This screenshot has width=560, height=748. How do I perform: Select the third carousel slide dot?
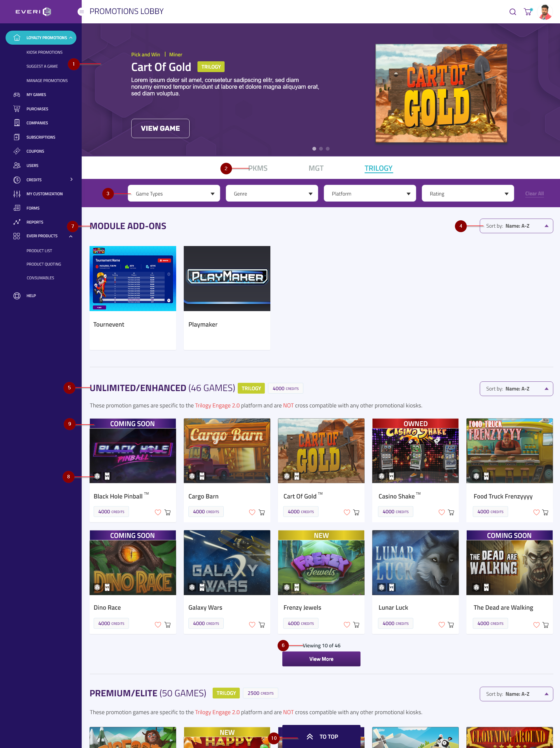click(328, 149)
